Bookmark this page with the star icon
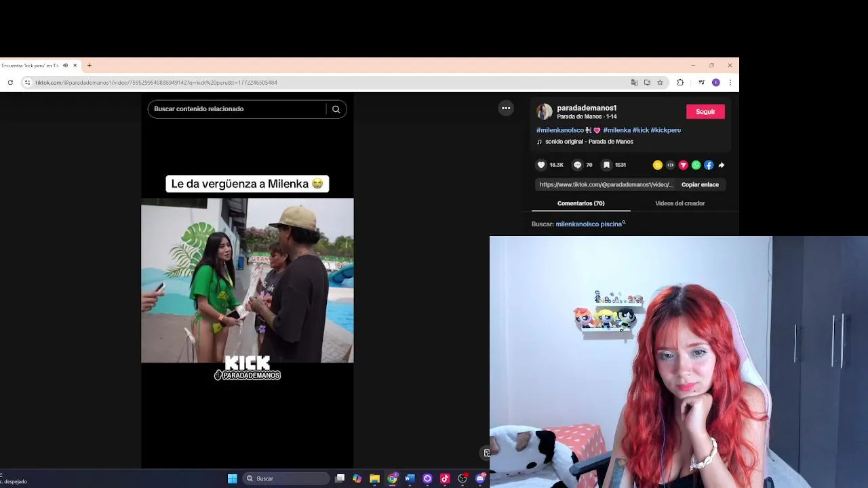Image resolution: width=868 pixels, height=488 pixels. (x=660, y=83)
